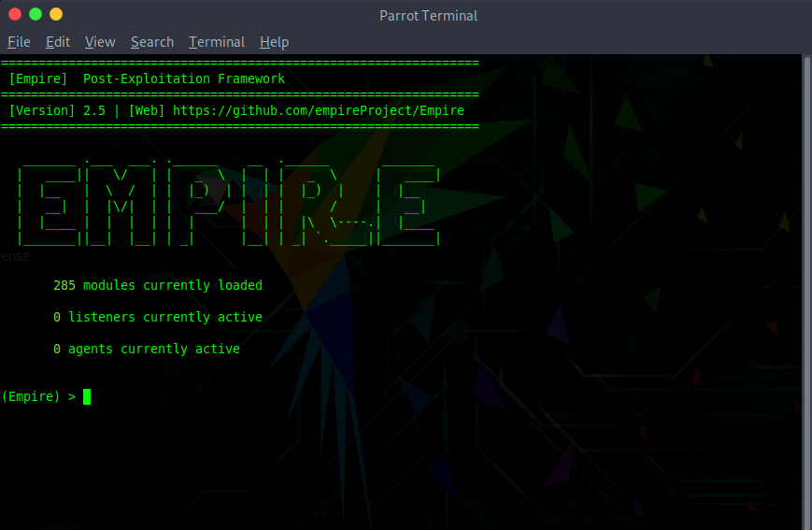812x530 pixels.
Task: Open the Help menu
Action: pyautogui.click(x=275, y=42)
